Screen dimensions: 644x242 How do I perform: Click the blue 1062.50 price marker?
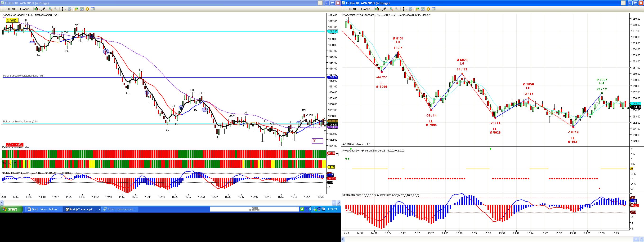[x=332, y=77]
